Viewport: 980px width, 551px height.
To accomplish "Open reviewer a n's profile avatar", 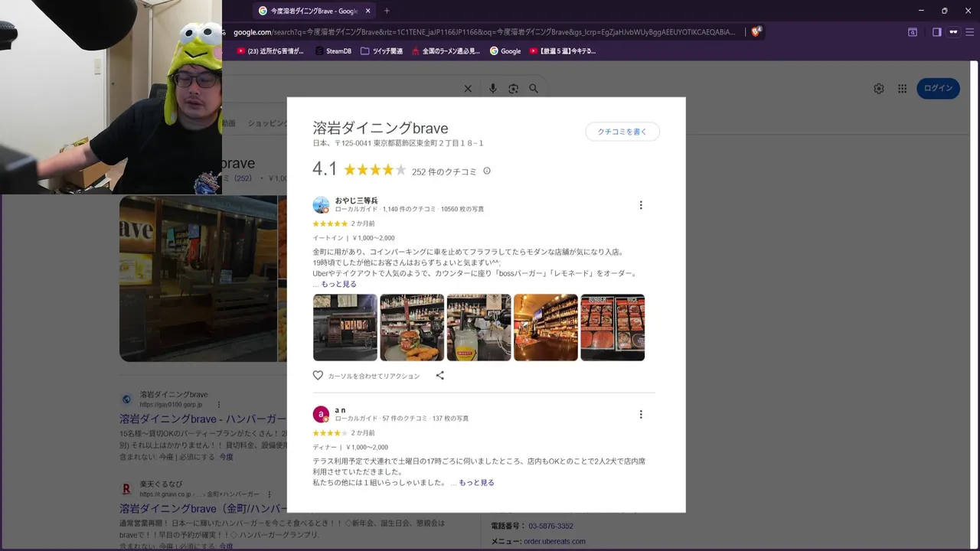I will (x=321, y=414).
